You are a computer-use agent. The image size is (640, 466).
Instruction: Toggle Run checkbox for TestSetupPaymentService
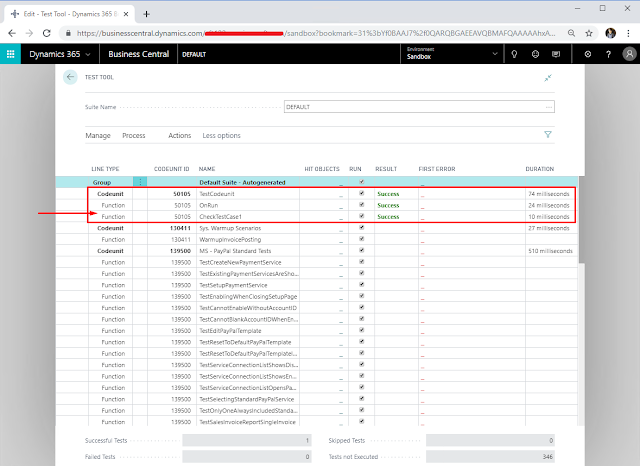pyautogui.click(x=361, y=284)
